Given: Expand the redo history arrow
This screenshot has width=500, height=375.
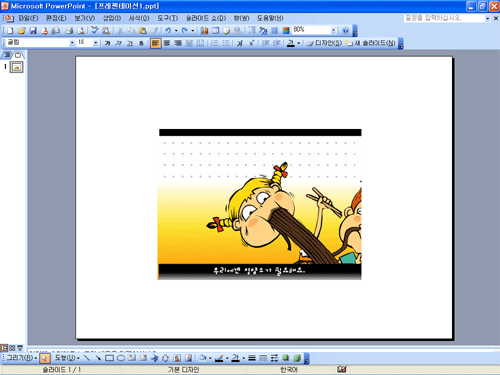Looking at the screenshot, I should coord(193,31).
